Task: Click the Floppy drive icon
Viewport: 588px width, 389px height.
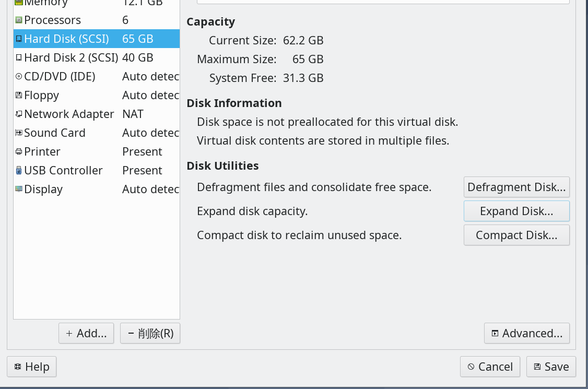Action: click(19, 96)
